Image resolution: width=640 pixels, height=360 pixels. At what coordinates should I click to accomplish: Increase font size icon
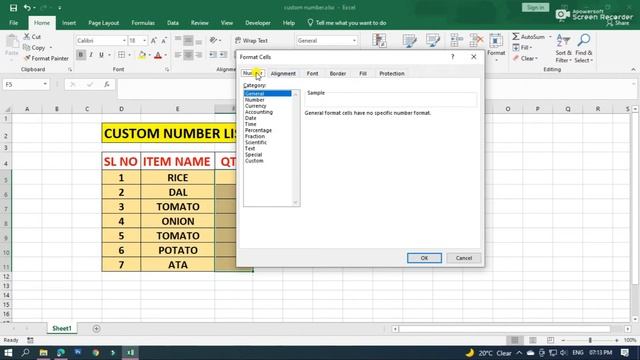point(153,40)
